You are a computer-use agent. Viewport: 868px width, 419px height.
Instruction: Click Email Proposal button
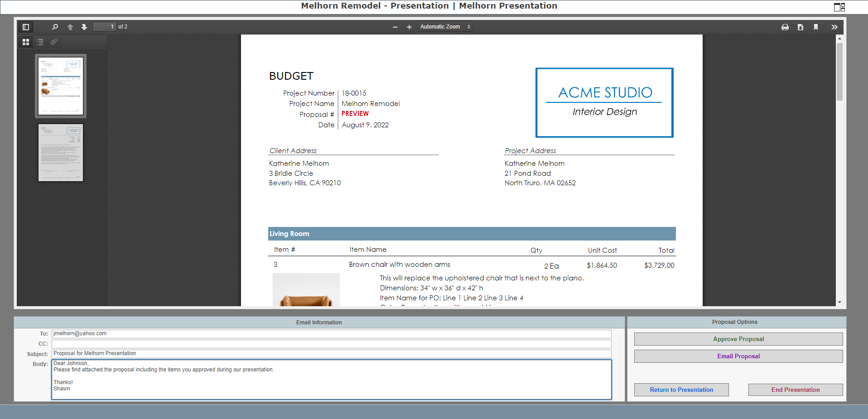click(738, 356)
